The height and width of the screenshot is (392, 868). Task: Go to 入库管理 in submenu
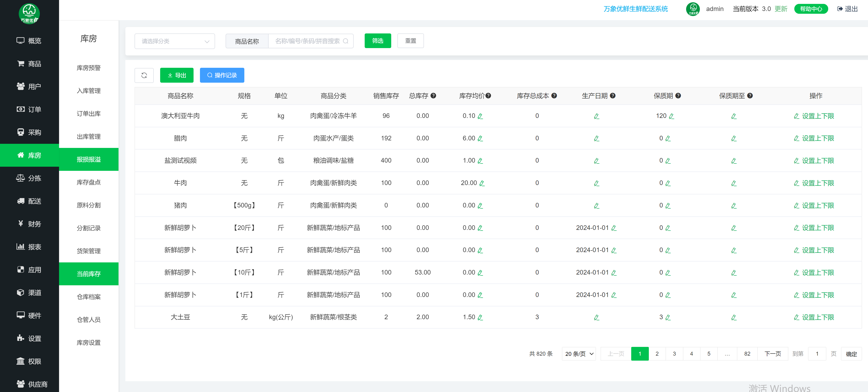pyautogui.click(x=89, y=91)
